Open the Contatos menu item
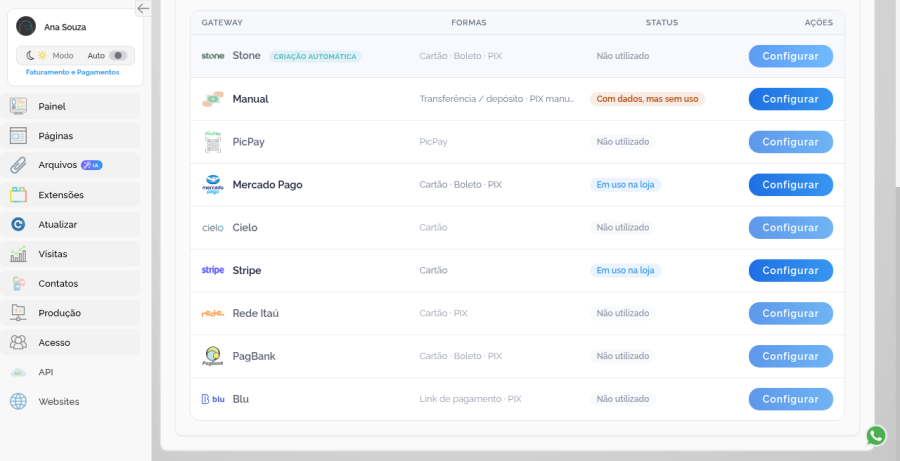Image resolution: width=900 pixels, height=461 pixels. (x=70, y=284)
